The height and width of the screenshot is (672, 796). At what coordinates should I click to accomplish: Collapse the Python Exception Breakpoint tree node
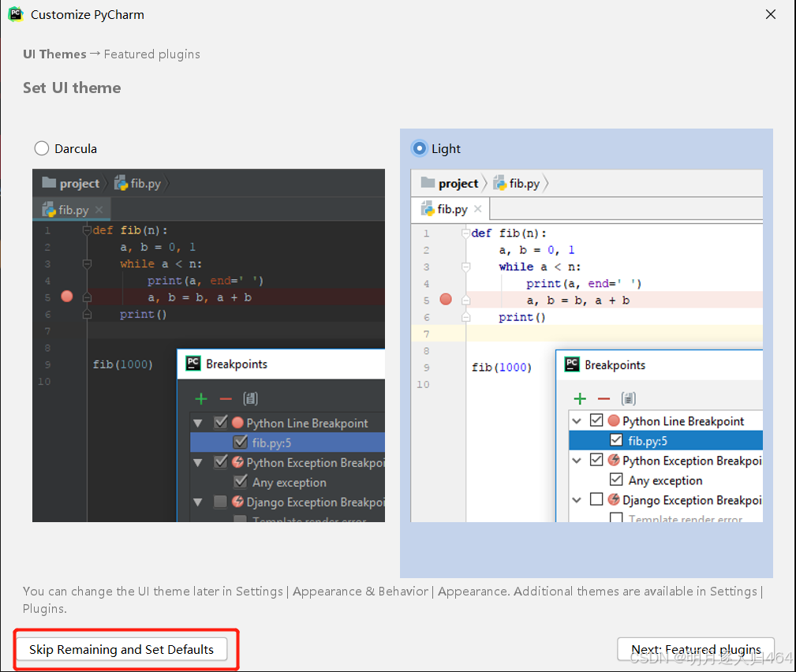tap(577, 459)
